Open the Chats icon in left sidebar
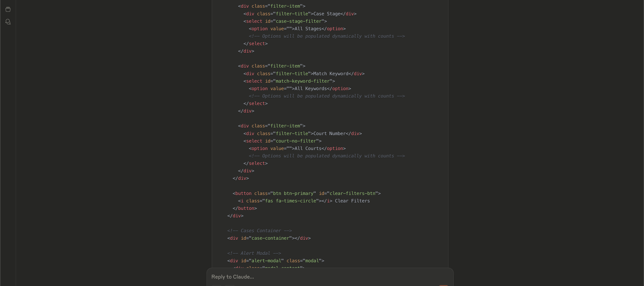 tap(8, 22)
